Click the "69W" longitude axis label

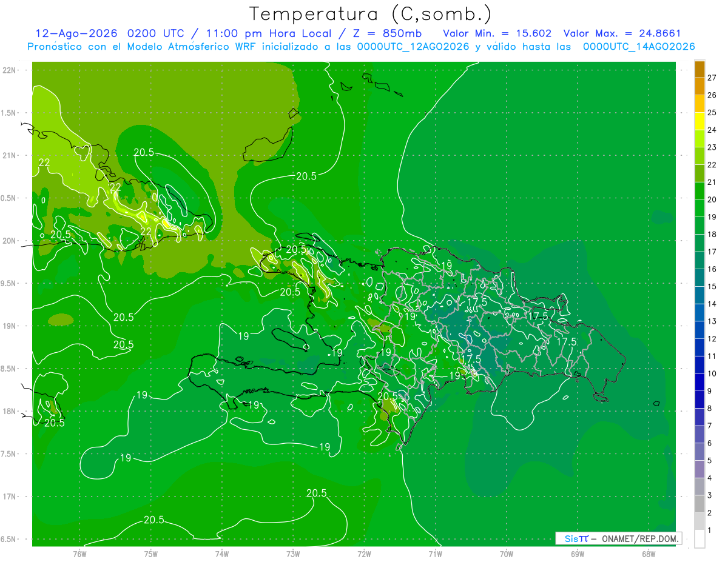click(578, 554)
